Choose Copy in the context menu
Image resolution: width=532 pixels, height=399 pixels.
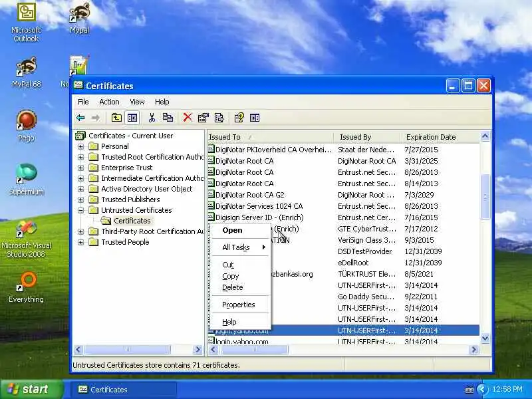click(x=240, y=276)
